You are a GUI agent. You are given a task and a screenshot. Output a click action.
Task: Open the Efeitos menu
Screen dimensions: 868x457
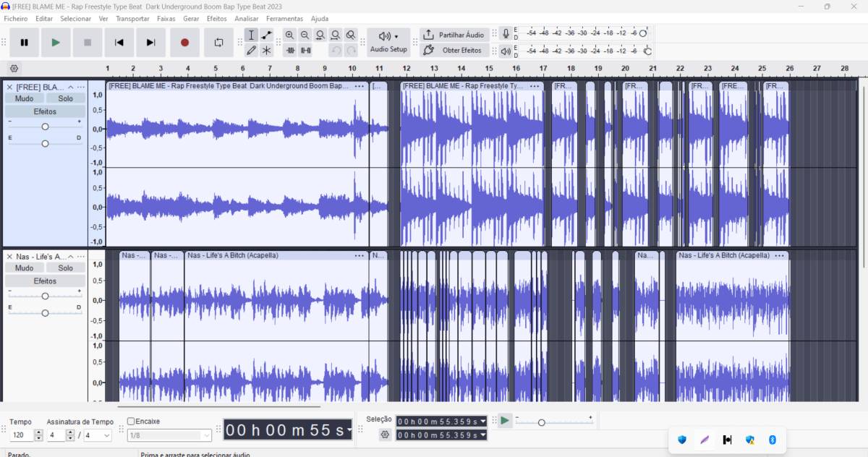tap(216, 19)
